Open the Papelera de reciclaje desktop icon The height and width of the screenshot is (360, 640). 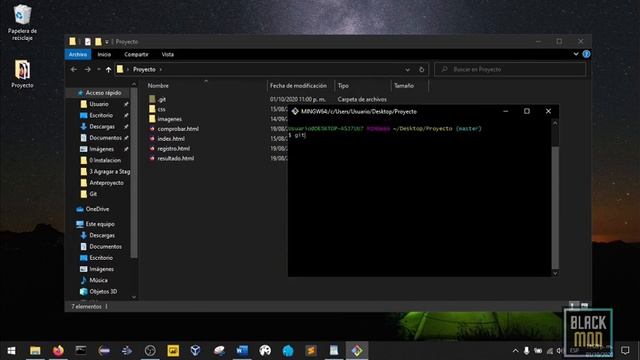tap(22, 22)
